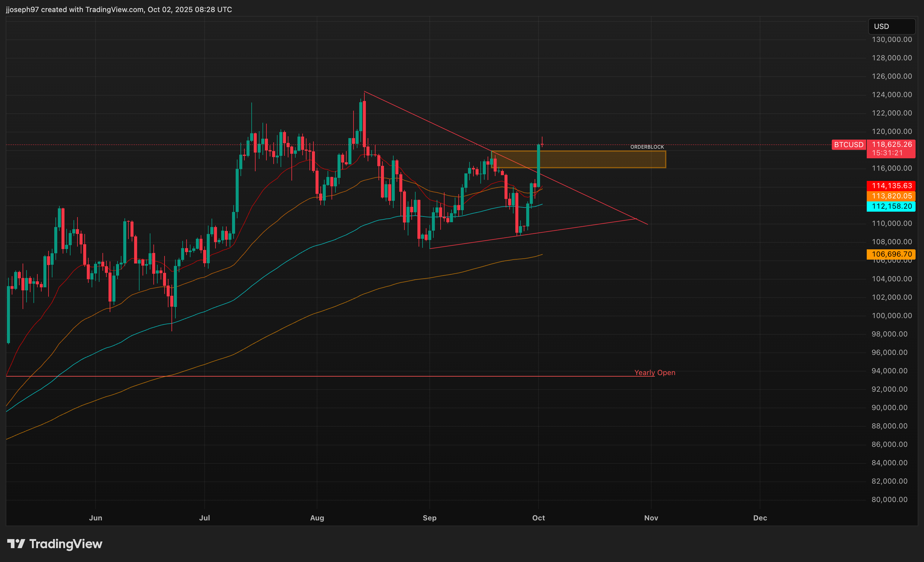Viewport: 924px width, 562px height.
Task: Click the Sep date axis label
Action: tap(429, 518)
